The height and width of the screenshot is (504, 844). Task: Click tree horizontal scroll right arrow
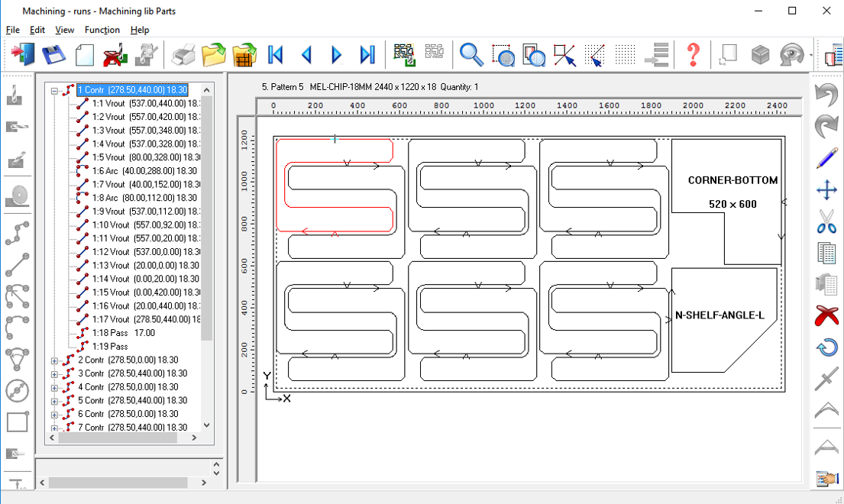(x=194, y=438)
